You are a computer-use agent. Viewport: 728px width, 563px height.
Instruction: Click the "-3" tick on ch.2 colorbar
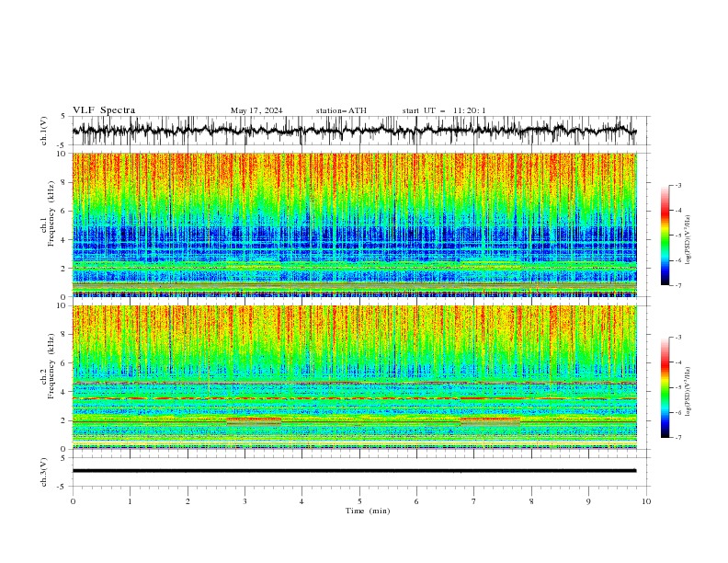coord(678,338)
